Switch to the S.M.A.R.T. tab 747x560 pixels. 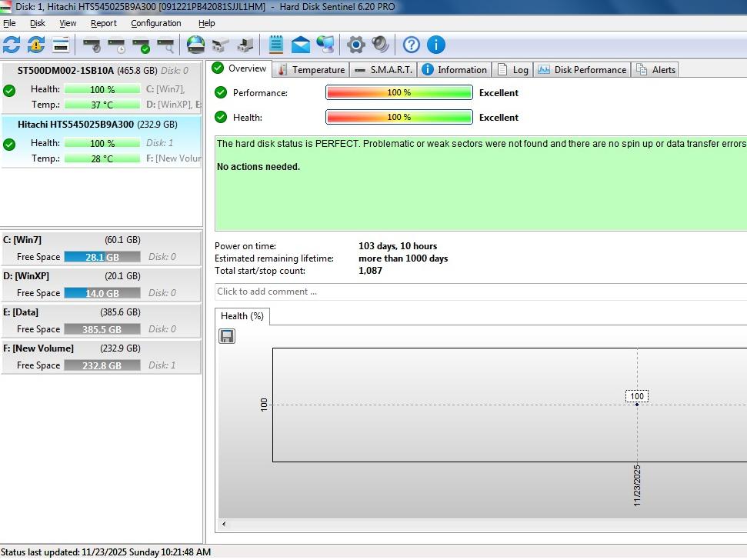[x=384, y=70]
